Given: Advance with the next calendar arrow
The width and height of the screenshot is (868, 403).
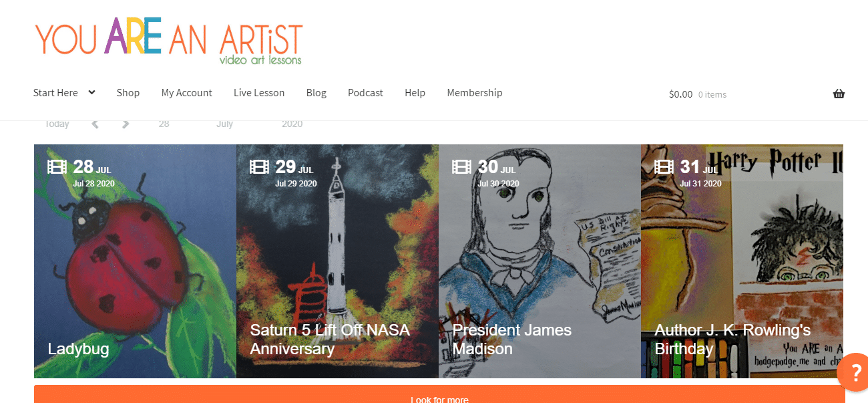Looking at the screenshot, I should click(x=126, y=124).
